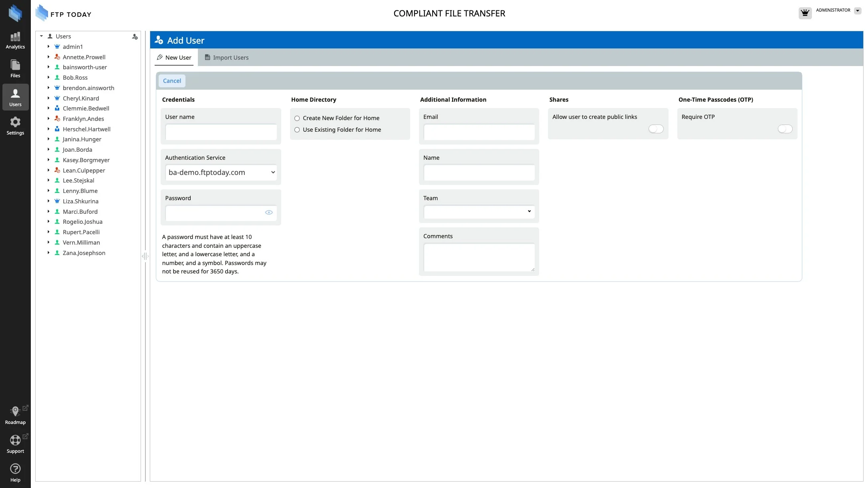Open the Team dropdown
Viewport: 868px width, 488px height.
(x=479, y=212)
